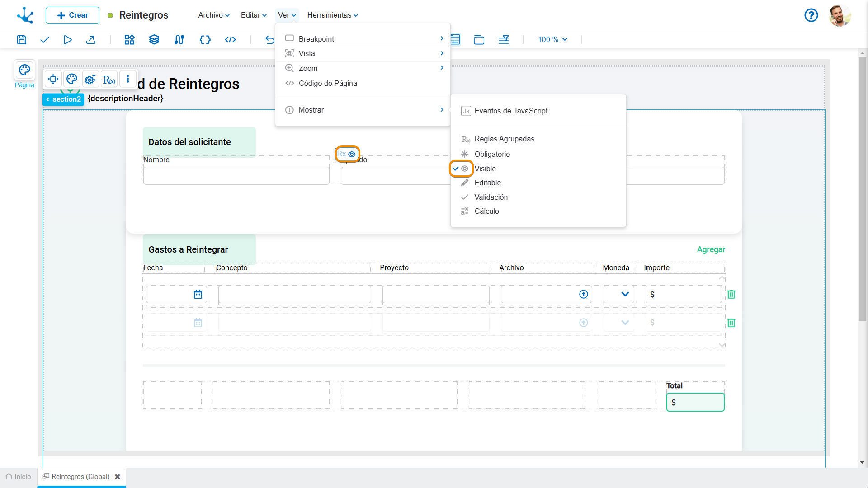Click the {descriptionHeader} text
This screenshot has height=488, width=868.
[x=125, y=99]
